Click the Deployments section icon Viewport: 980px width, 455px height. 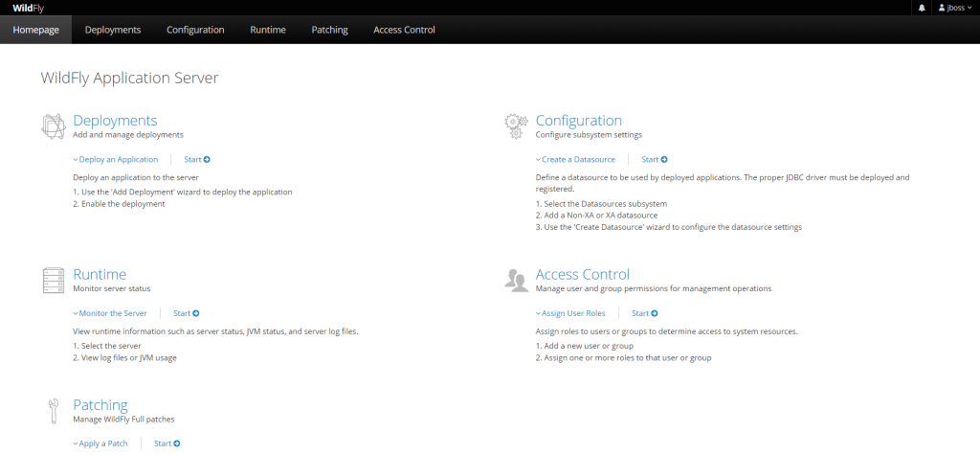54,125
